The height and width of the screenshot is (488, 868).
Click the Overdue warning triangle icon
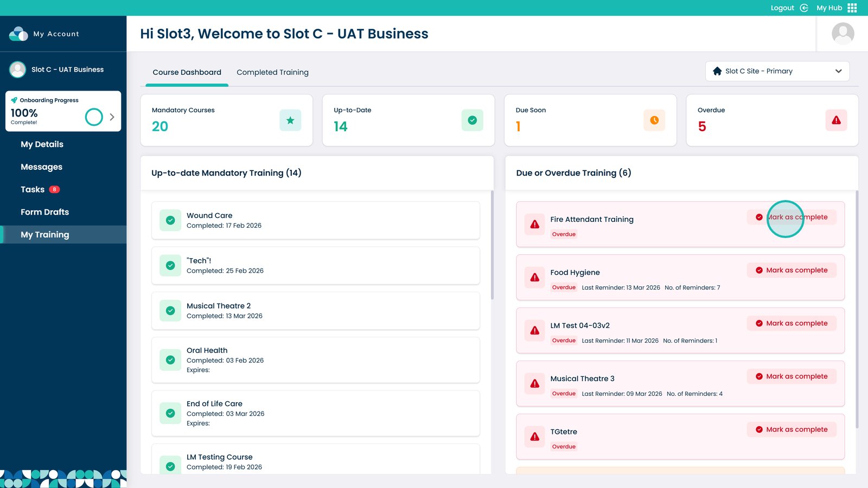pyautogui.click(x=836, y=120)
